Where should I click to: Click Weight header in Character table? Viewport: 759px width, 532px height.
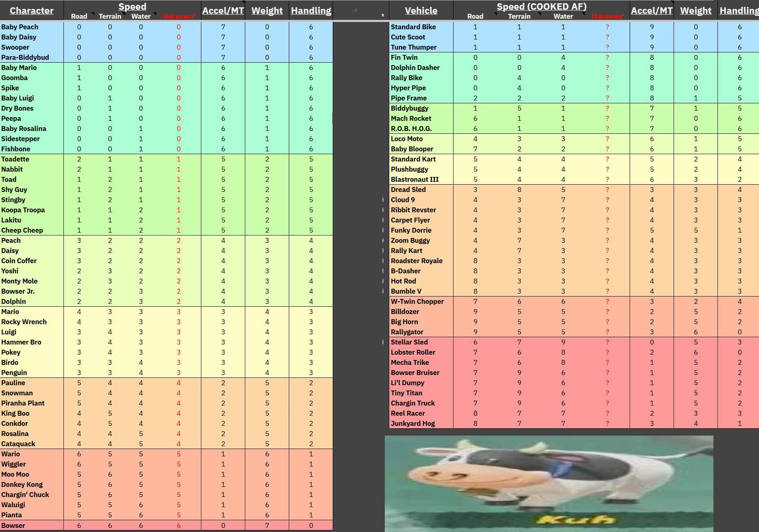tap(267, 11)
